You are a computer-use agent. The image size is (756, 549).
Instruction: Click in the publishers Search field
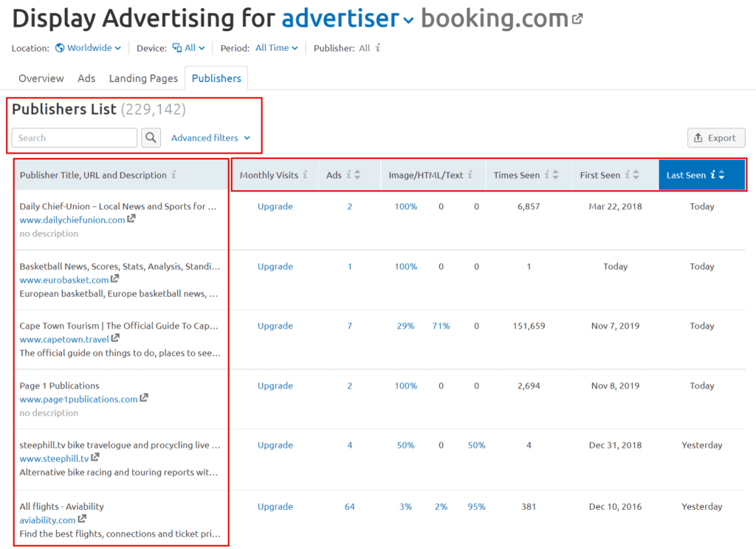point(75,138)
